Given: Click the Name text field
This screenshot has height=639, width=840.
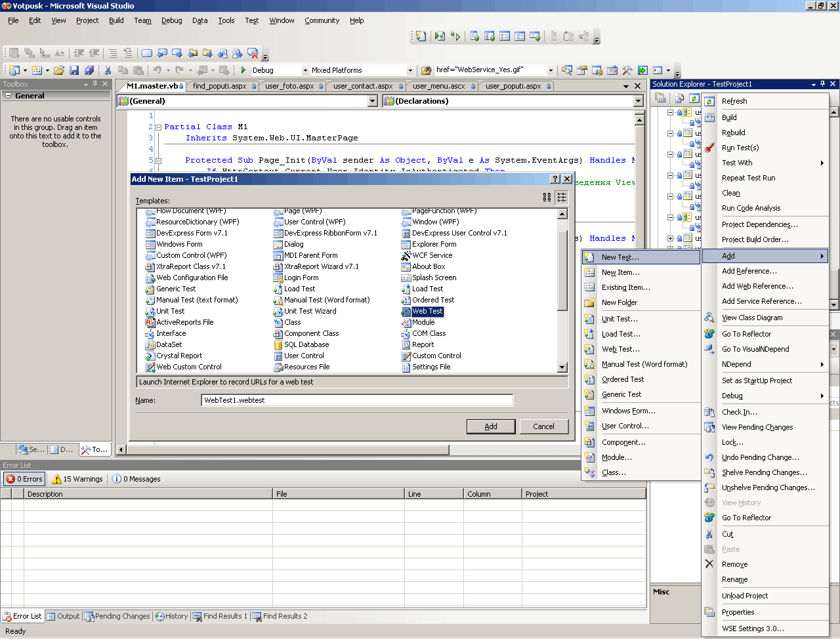Looking at the screenshot, I should click(357, 400).
